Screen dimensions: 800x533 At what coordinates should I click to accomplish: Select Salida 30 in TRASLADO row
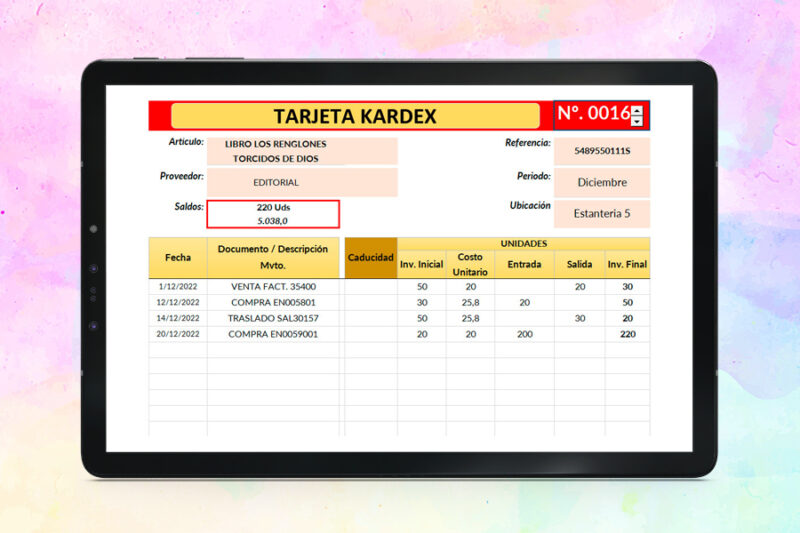pos(580,318)
